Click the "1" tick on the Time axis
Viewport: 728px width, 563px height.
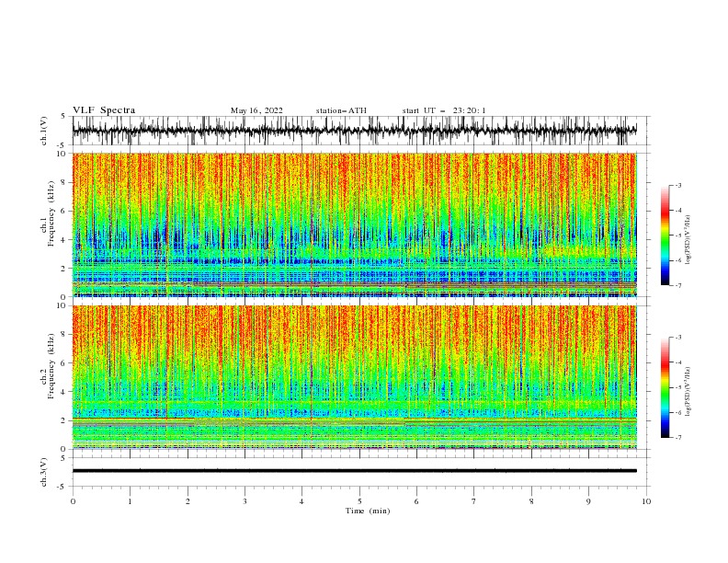pos(130,501)
